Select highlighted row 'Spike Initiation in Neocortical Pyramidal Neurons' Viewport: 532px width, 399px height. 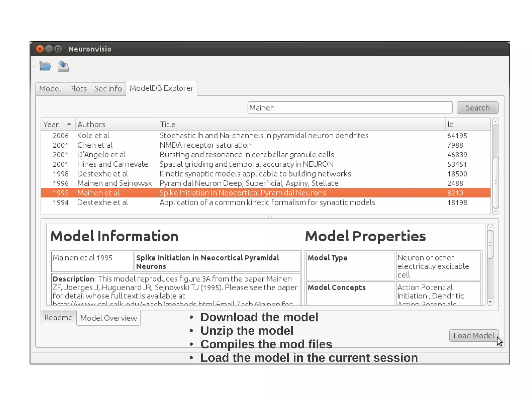pos(266,193)
